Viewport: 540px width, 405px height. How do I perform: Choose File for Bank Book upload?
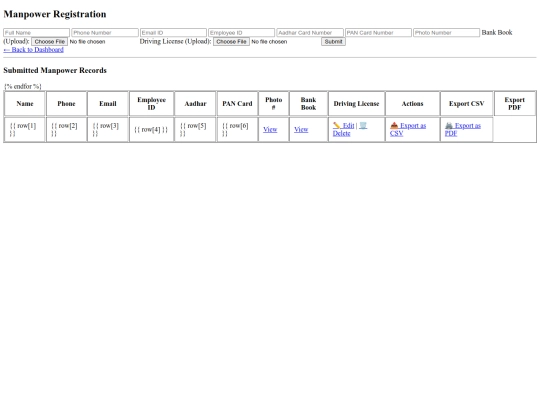coord(50,42)
